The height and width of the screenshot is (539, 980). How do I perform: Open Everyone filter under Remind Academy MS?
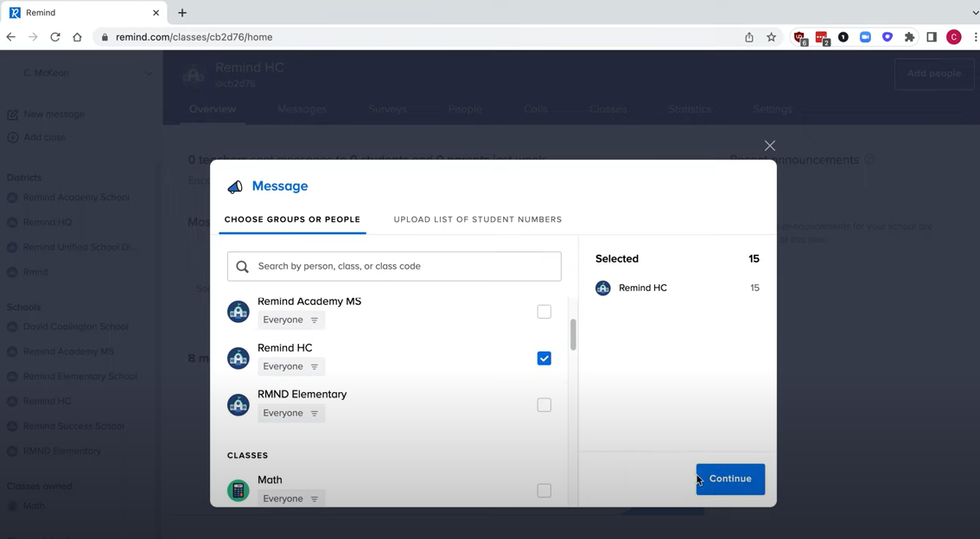click(290, 320)
